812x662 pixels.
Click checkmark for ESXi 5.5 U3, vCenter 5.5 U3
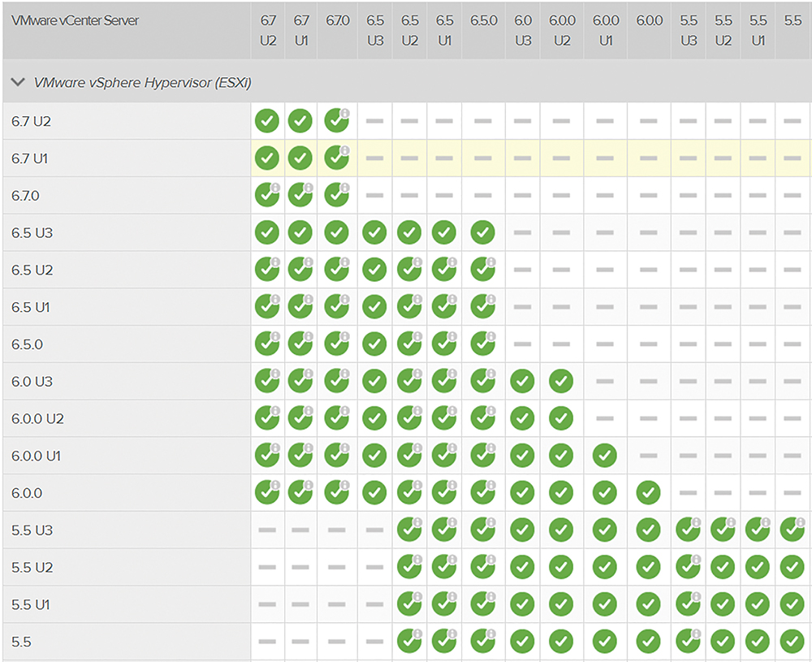689,530
